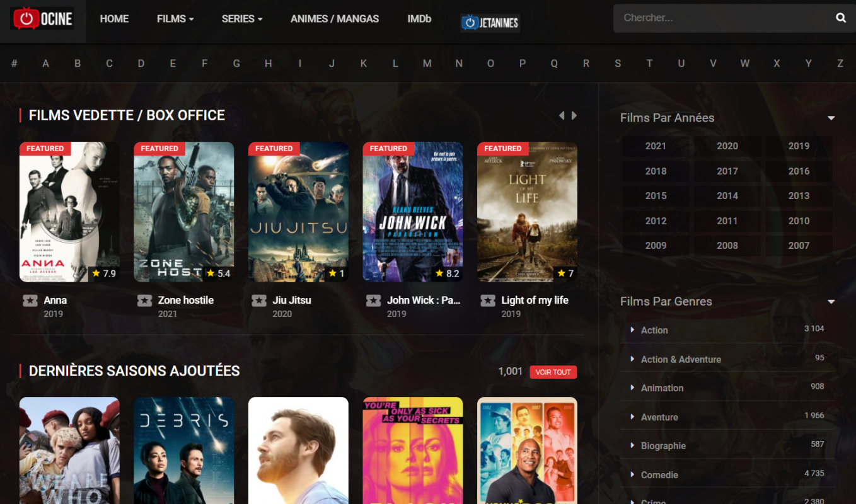Expand the Action & Adventure arrow
This screenshot has width=856, height=504.
pos(632,359)
